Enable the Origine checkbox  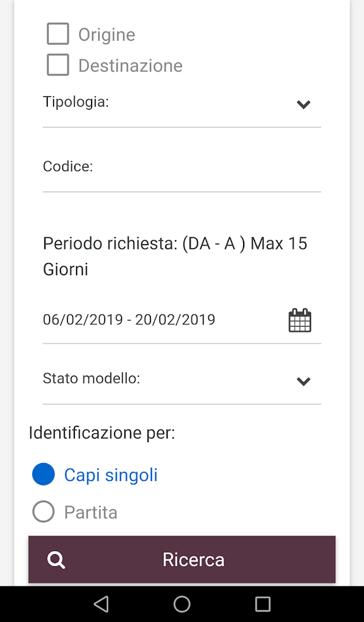[57, 33]
